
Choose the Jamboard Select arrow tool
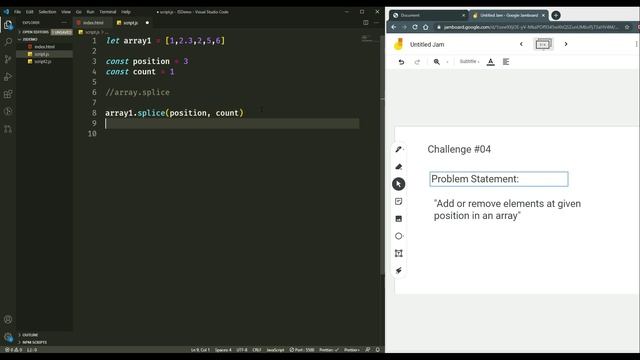point(399,184)
